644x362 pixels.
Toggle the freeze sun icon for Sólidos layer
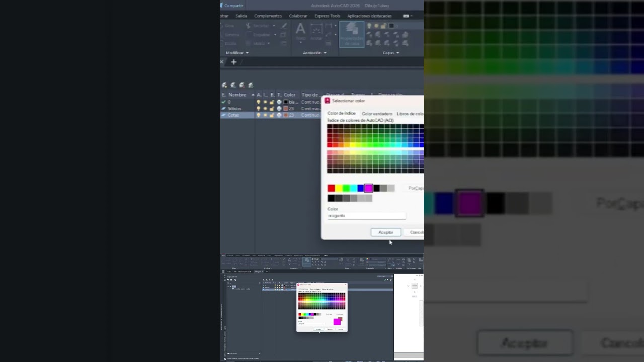coord(265,108)
